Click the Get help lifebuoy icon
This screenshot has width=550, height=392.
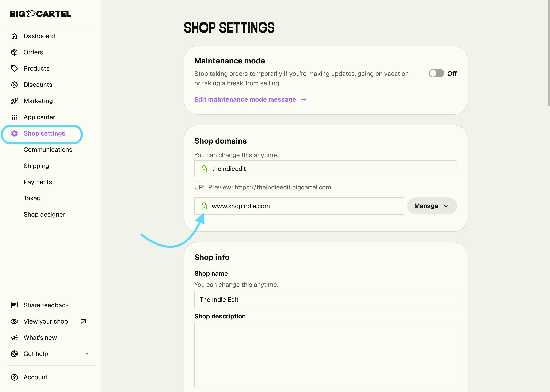click(15, 354)
